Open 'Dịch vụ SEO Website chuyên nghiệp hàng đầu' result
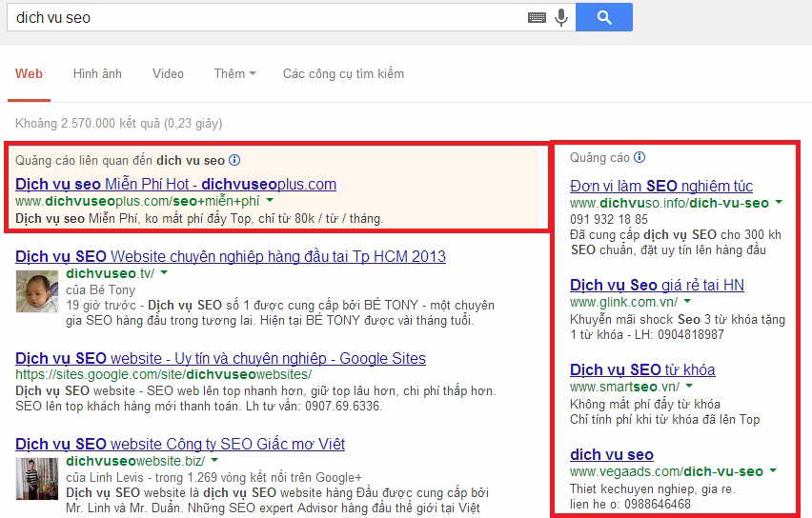Image resolution: width=812 pixels, height=518 pixels. (231, 256)
